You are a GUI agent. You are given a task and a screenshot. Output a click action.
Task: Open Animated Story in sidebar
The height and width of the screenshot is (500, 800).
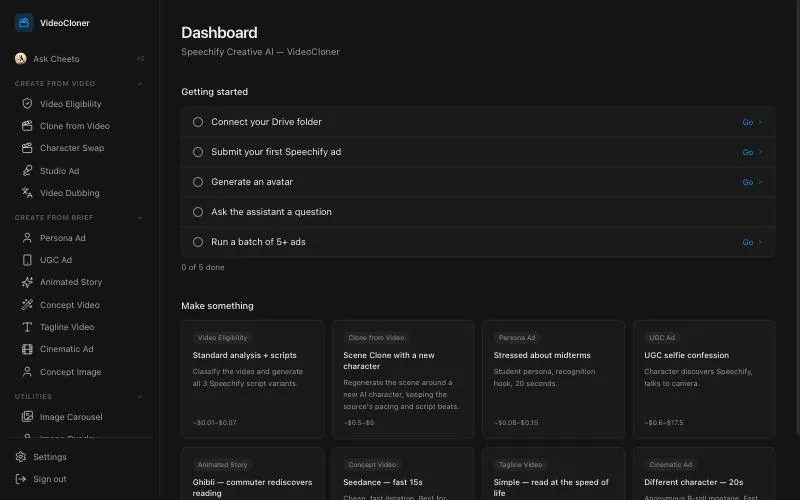[71, 282]
